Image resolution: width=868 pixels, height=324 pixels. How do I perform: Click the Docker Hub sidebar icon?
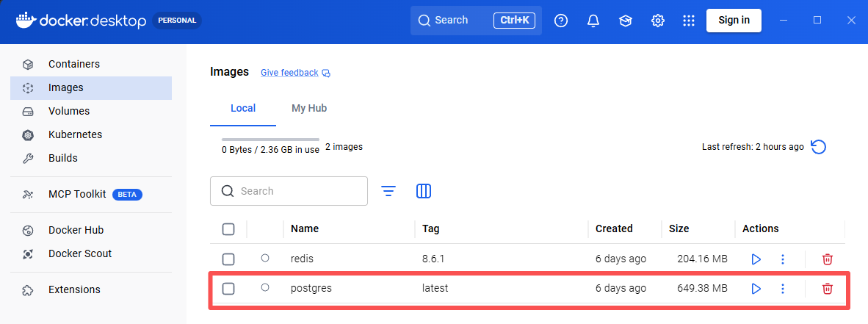click(x=28, y=231)
